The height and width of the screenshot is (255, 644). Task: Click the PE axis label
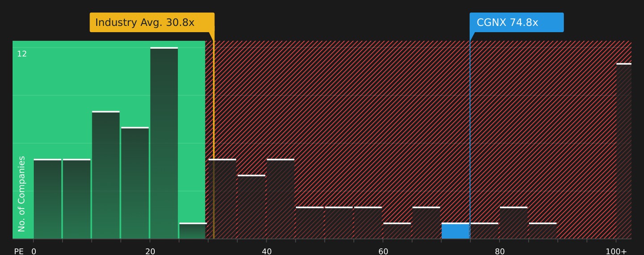coord(19,251)
